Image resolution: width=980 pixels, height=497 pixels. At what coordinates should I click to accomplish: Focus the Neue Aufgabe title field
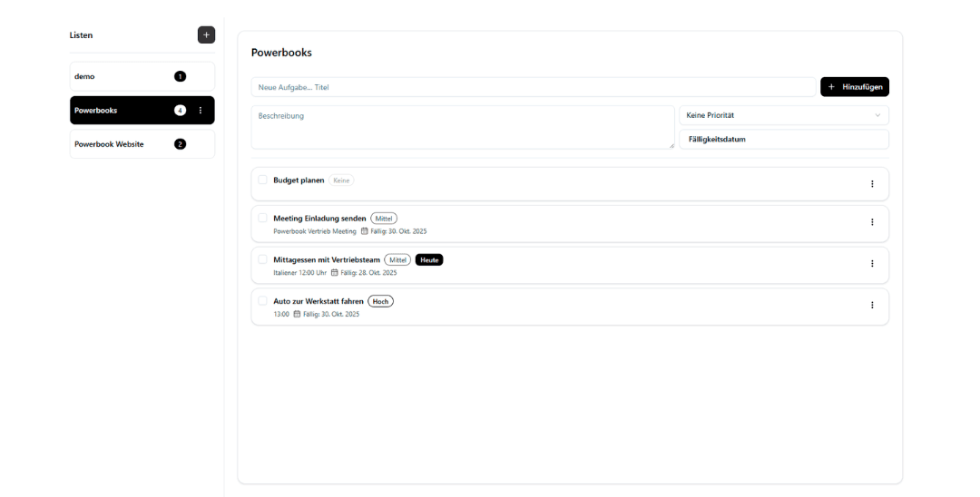point(533,87)
